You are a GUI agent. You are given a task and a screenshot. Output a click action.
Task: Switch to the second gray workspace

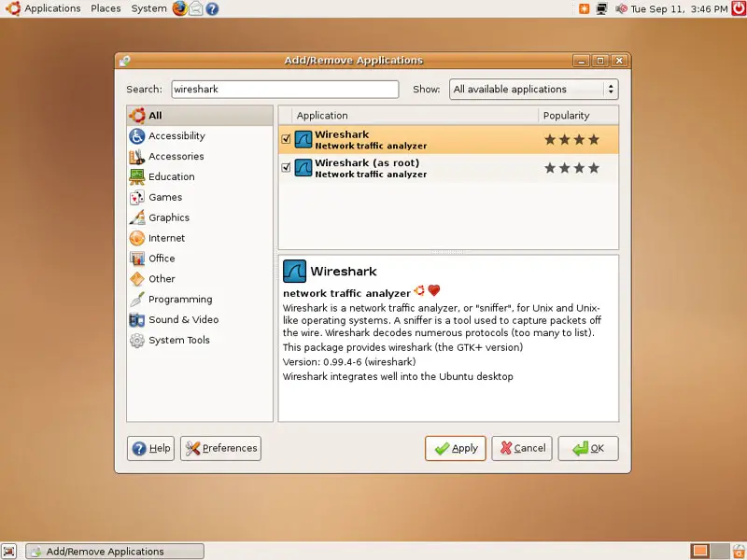coord(719,551)
